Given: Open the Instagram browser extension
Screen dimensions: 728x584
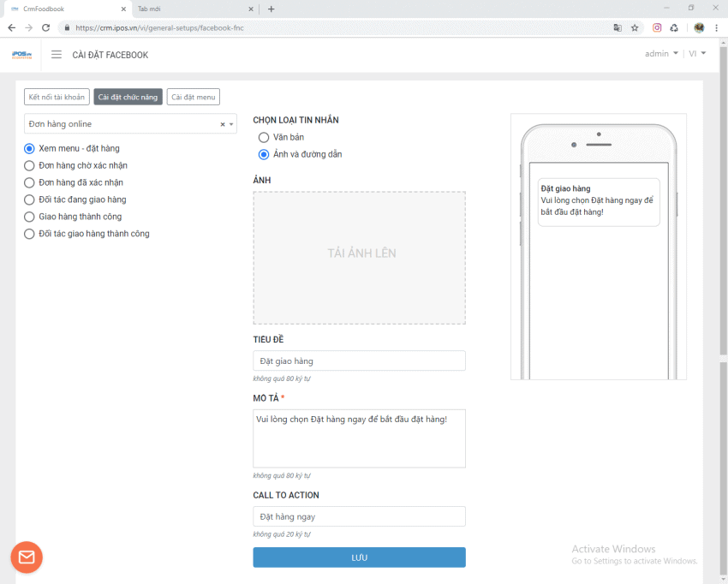Looking at the screenshot, I should (657, 27).
